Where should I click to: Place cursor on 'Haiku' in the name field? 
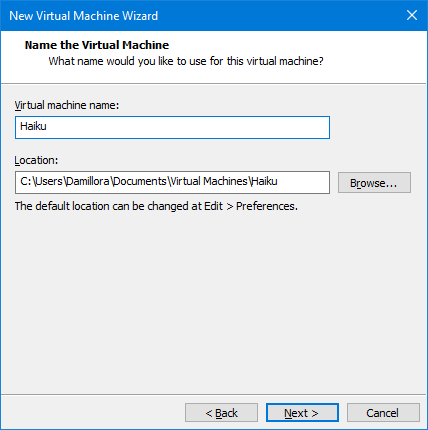(x=33, y=126)
